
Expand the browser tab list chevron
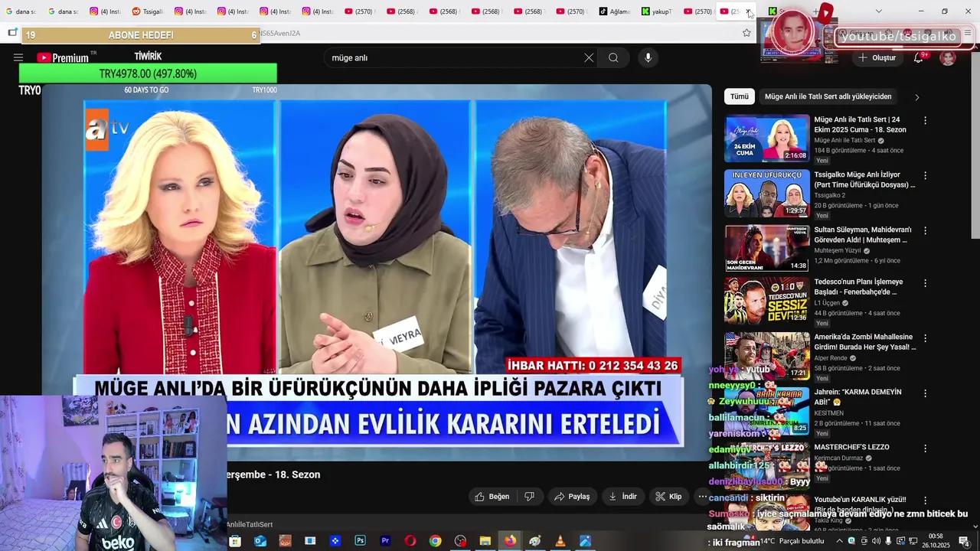click(x=878, y=11)
